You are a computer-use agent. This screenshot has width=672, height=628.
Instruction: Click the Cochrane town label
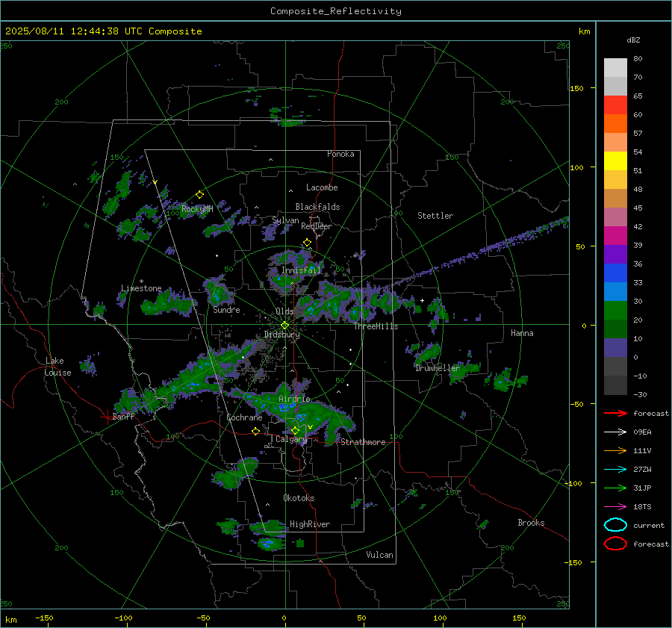(x=244, y=417)
